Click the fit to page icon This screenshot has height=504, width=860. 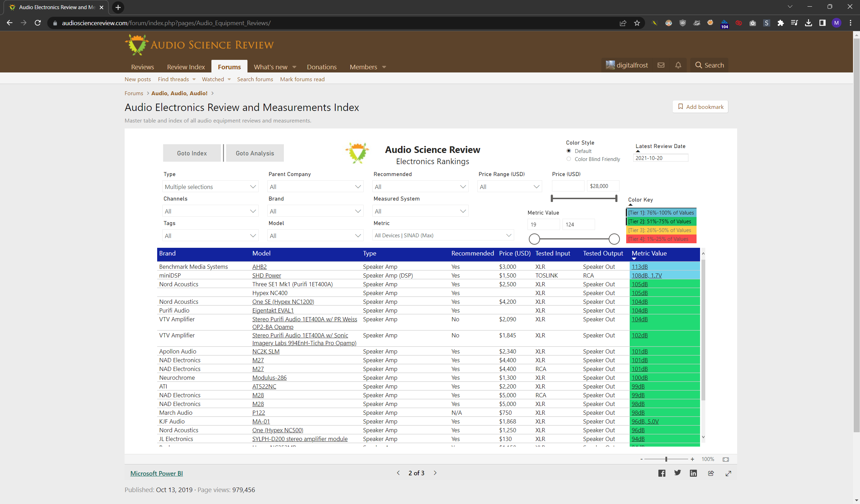click(726, 459)
